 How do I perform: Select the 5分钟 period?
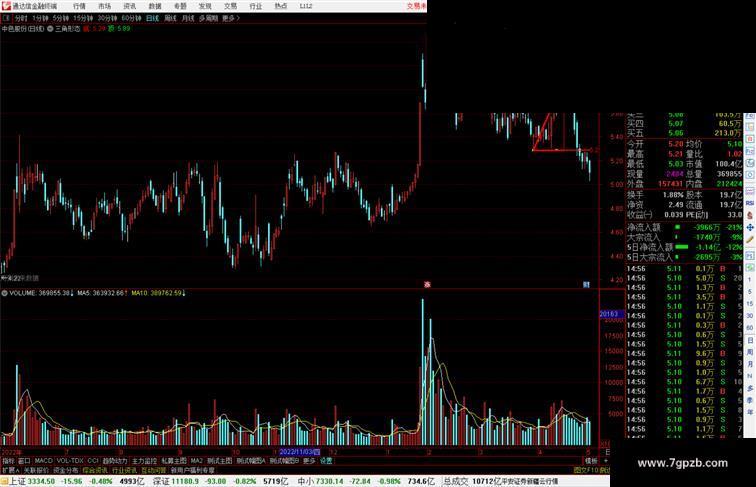(x=61, y=18)
